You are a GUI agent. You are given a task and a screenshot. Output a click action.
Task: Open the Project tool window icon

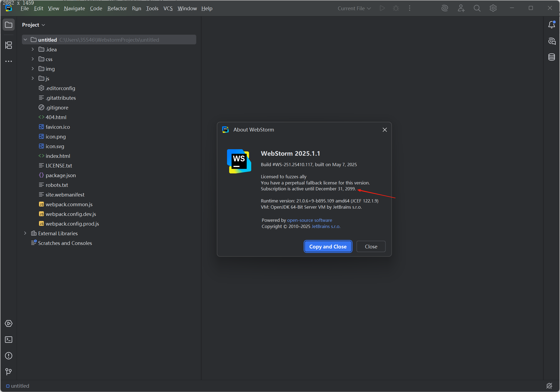point(9,25)
